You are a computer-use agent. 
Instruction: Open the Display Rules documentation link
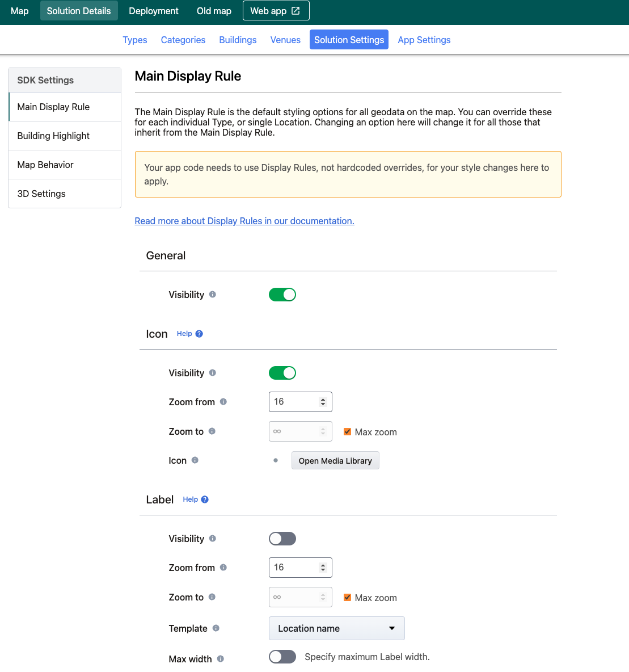point(244,221)
